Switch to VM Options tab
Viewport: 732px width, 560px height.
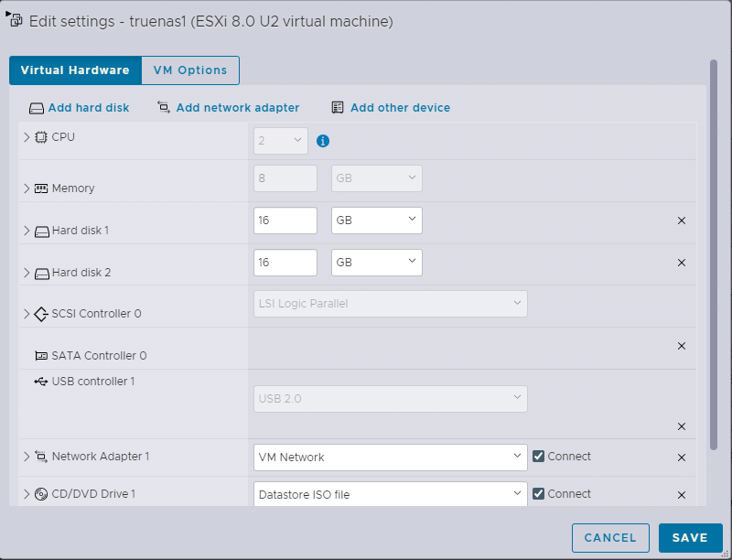click(190, 70)
